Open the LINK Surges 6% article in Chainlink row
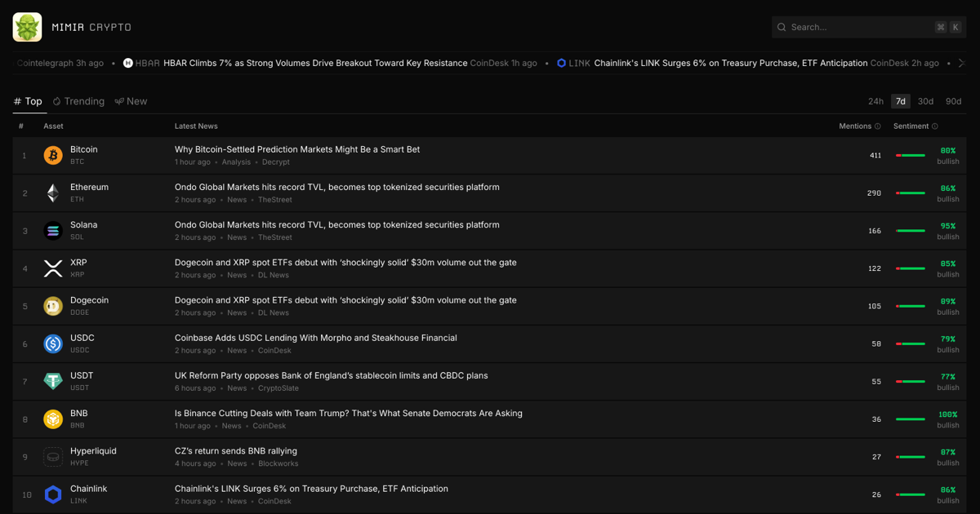The height and width of the screenshot is (514, 980). (311, 489)
